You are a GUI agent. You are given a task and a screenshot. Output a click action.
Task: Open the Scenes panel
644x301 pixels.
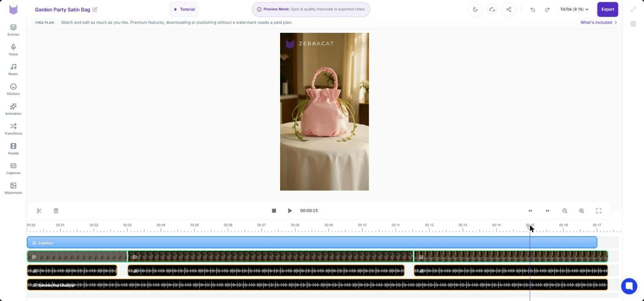point(13,30)
